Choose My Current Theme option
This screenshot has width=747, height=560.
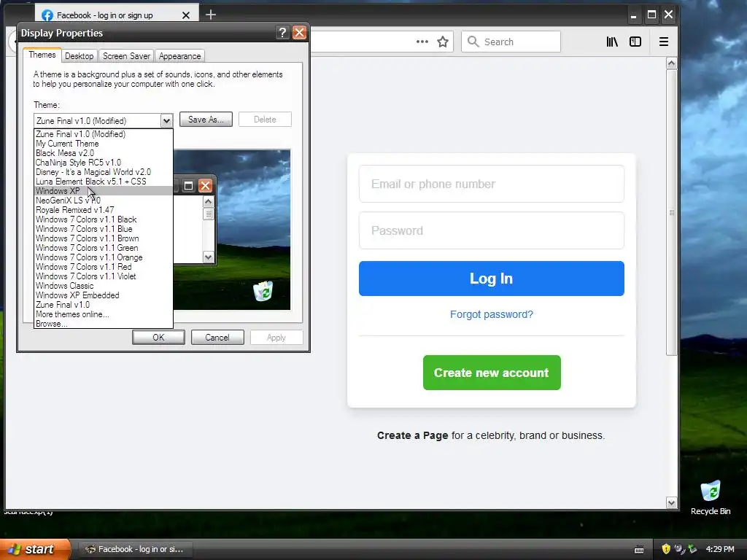[x=104, y=144]
